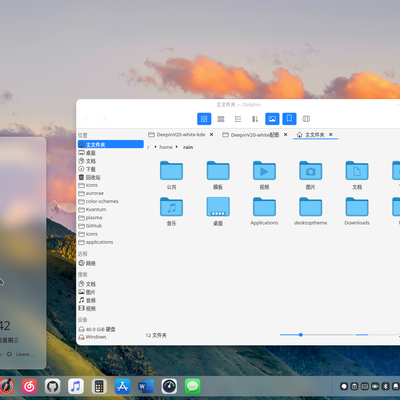
Task: Select the desktoptheme folder
Action: point(311,211)
